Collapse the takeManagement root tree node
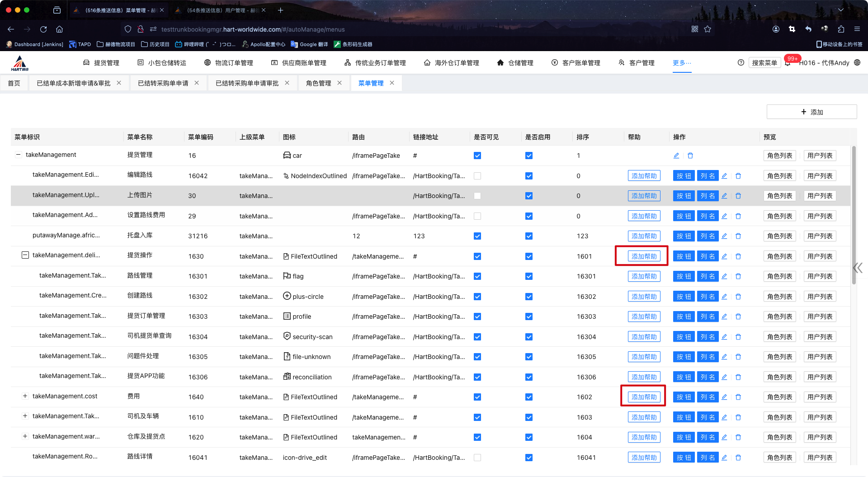Viewport: 868px width, 477px height. tap(19, 155)
